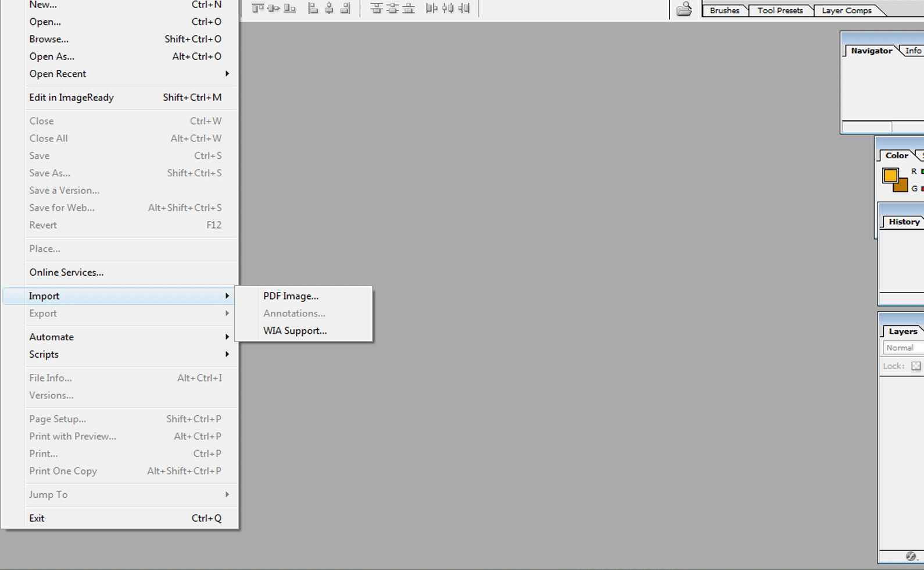Select WIA Support in the Import submenu
This screenshot has height=570, width=924.
295,331
